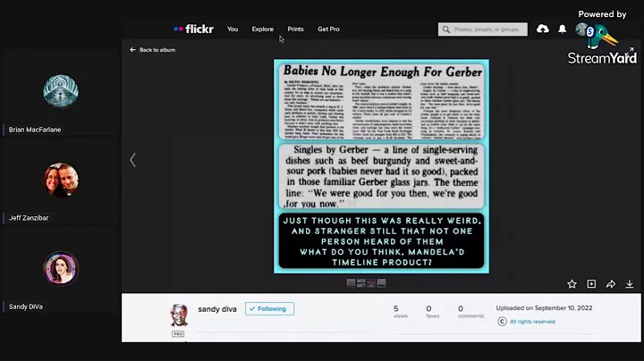Screen dimensions: 644x361
Task: Click Get Pro in navigation
Action: pos(328,29)
